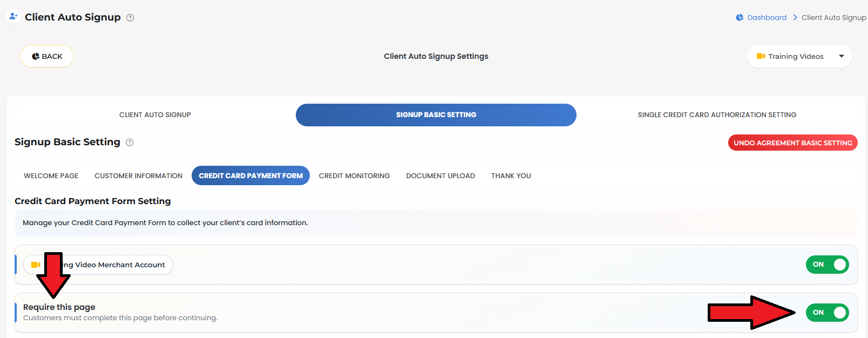This screenshot has height=338, width=868.
Task: Click the 'Credit Card Payment Form Setting' heading
Action: pos(93,201)
